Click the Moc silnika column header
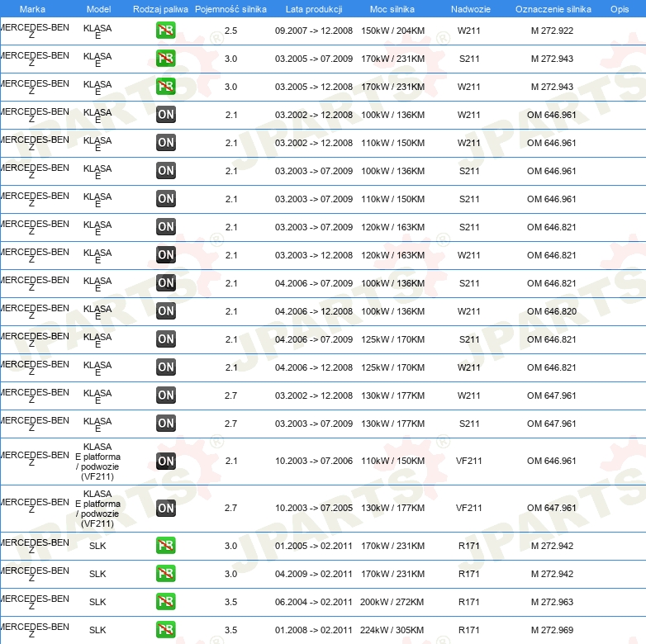This screenshot has height=644, width=646. tap(392, 9)
